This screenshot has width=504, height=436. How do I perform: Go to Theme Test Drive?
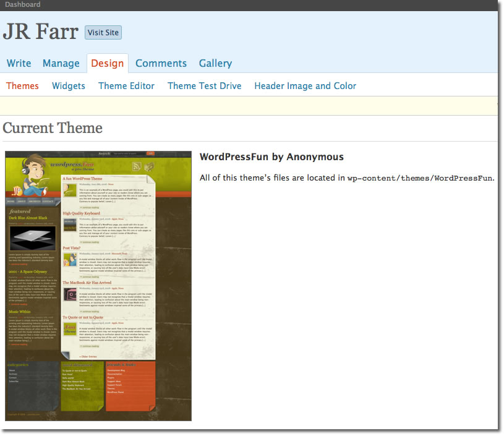click(x=205, y=86)
